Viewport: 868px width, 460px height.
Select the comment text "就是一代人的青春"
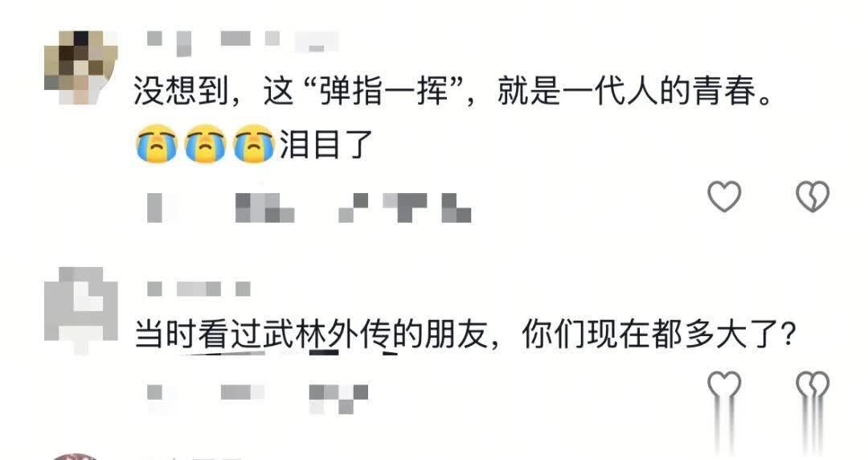(x=628, y=91)
